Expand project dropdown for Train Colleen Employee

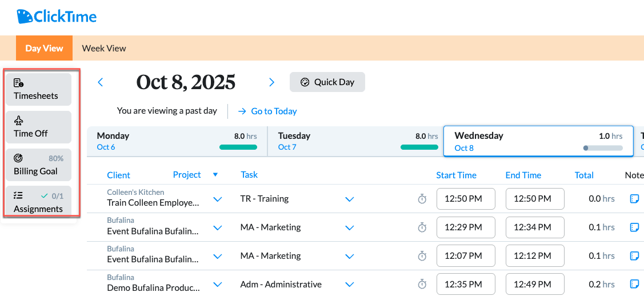point(218,199)
